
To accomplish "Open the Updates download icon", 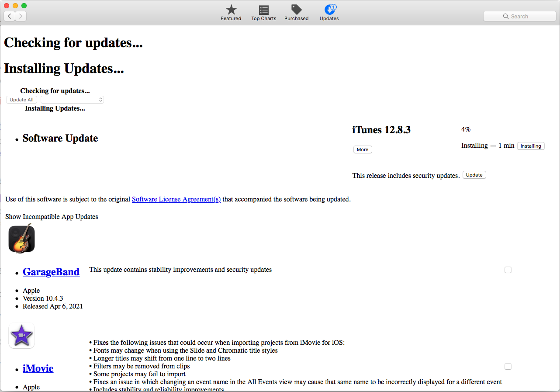I will (x=329, y=10).
